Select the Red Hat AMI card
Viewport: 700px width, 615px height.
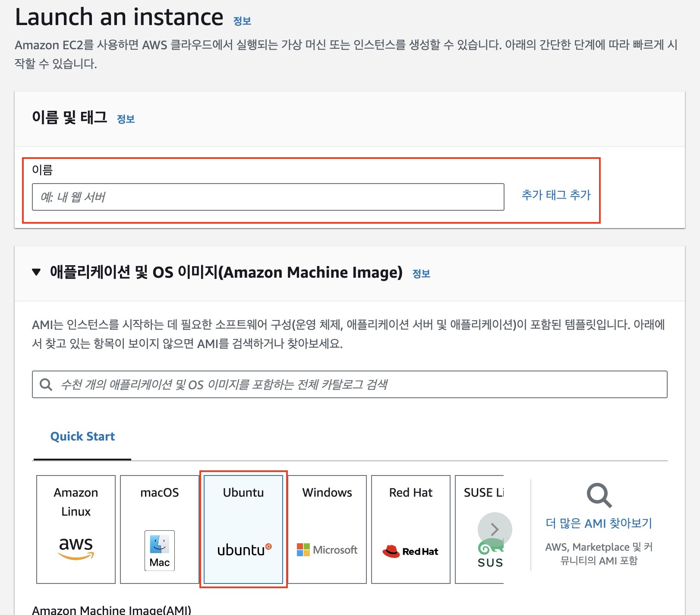coord(411,529)
